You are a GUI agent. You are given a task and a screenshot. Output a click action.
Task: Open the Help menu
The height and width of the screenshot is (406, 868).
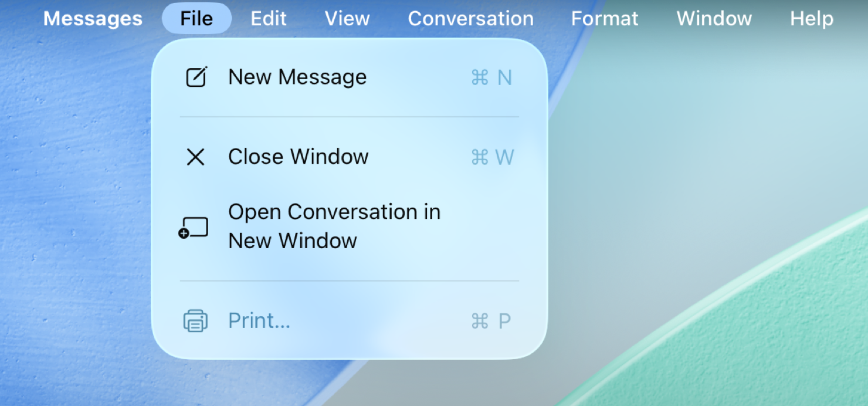coord(812,18)
